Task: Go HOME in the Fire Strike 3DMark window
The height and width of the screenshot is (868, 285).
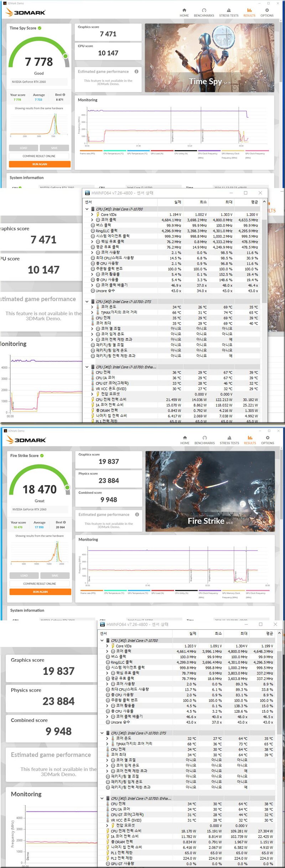Action: 185,440
